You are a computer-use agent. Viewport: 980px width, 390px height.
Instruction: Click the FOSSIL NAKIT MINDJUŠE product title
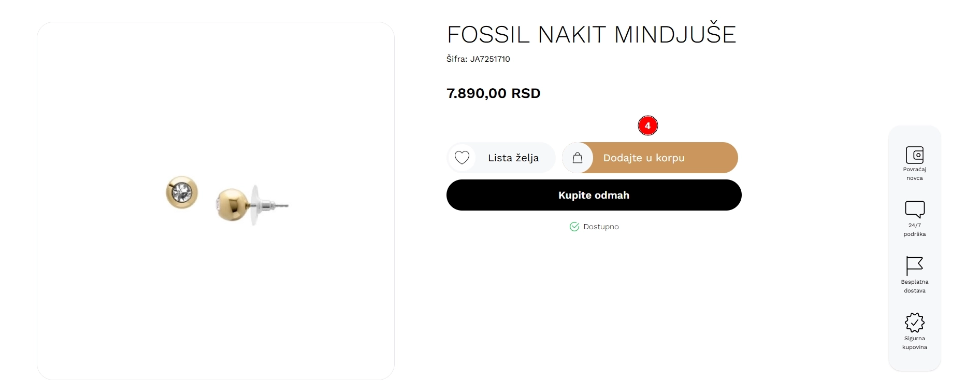592,35
